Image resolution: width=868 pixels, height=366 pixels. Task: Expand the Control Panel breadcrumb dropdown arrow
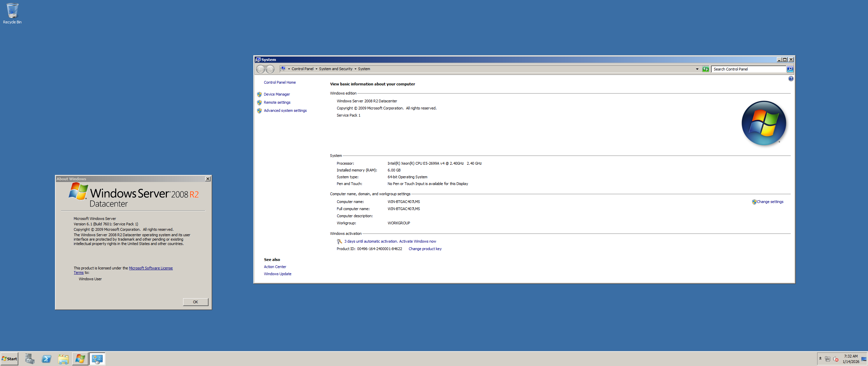click(x=316, y=69)
